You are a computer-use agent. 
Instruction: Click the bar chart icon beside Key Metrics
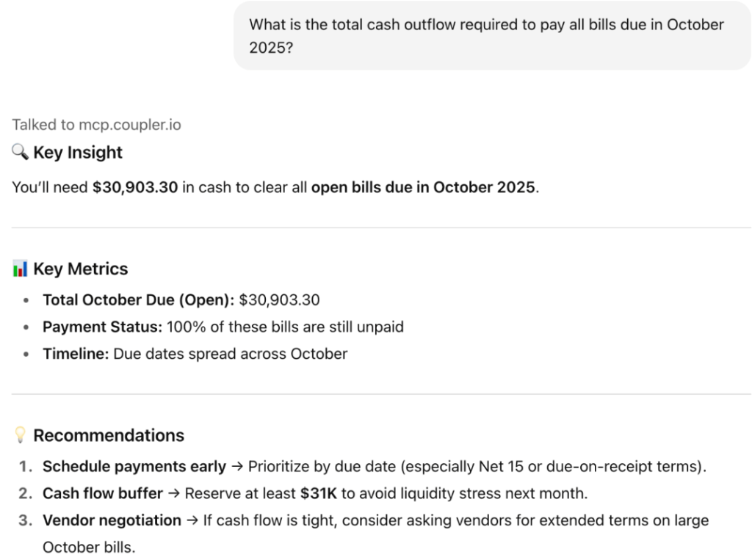pos(20,269)
